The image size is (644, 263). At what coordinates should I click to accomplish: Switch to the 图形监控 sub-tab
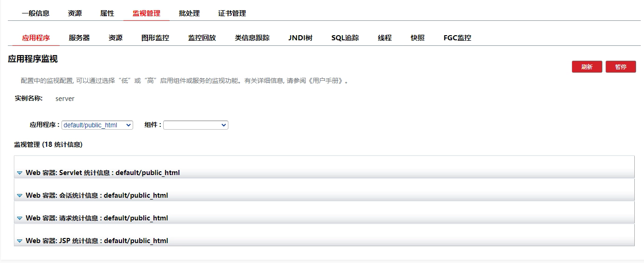pos(155,38)
